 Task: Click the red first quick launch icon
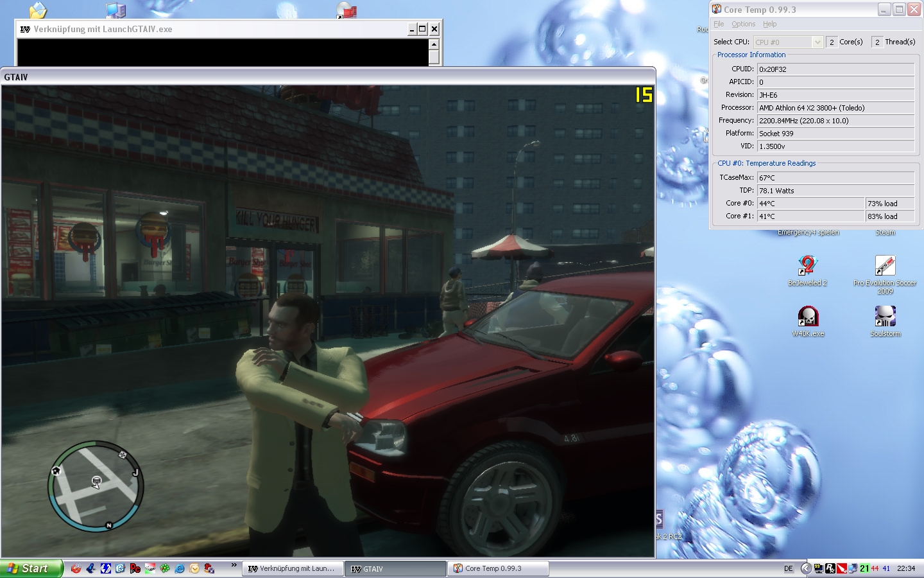76,568
